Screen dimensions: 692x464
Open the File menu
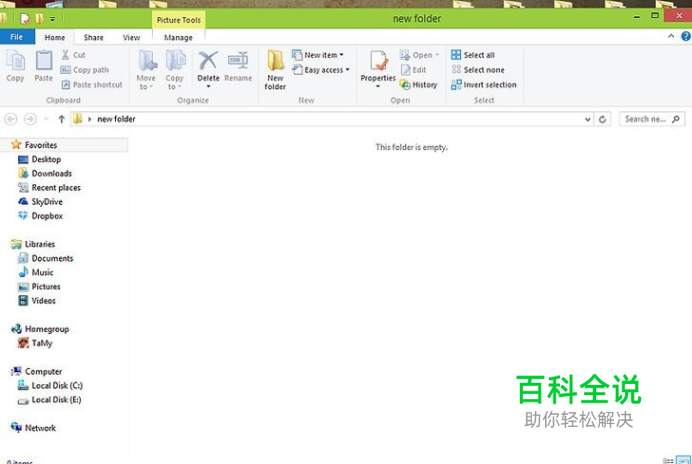(17, 37)
